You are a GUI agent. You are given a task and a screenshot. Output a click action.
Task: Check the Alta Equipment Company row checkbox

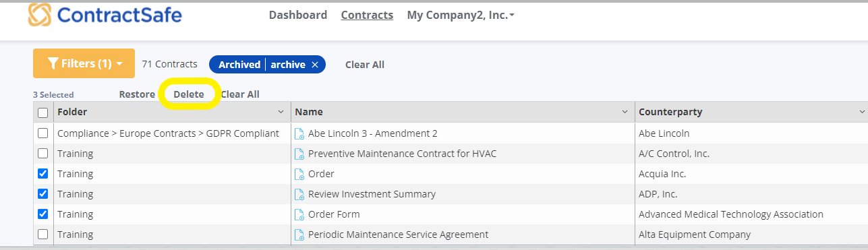[x=43, y=235]
